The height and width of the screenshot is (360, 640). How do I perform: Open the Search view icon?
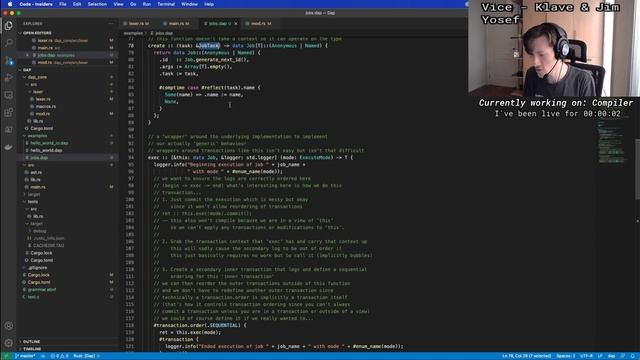[9, 42]
